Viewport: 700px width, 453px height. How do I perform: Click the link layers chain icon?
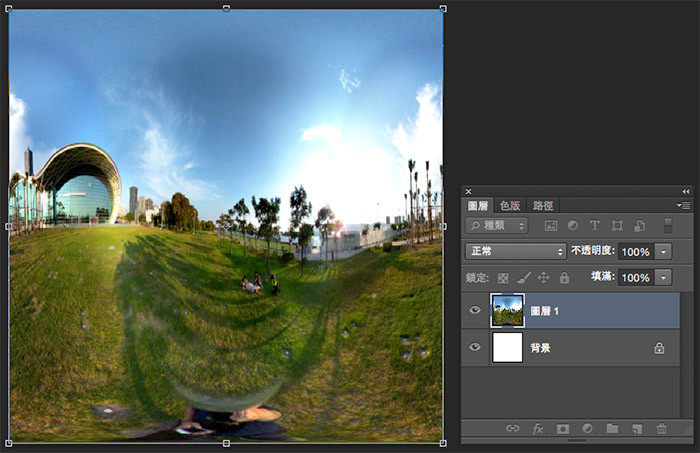[x=513, y=428]
